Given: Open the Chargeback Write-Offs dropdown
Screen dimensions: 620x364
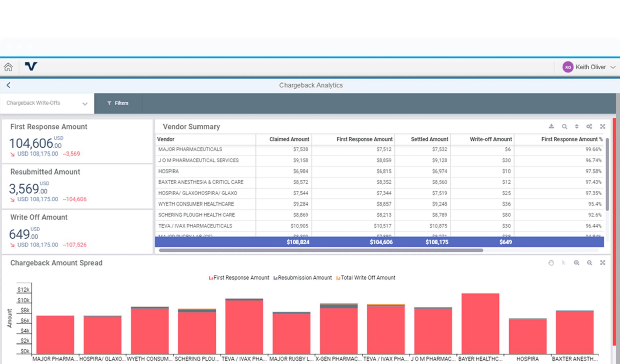Looking at the screenshot, I should (47, 103).
